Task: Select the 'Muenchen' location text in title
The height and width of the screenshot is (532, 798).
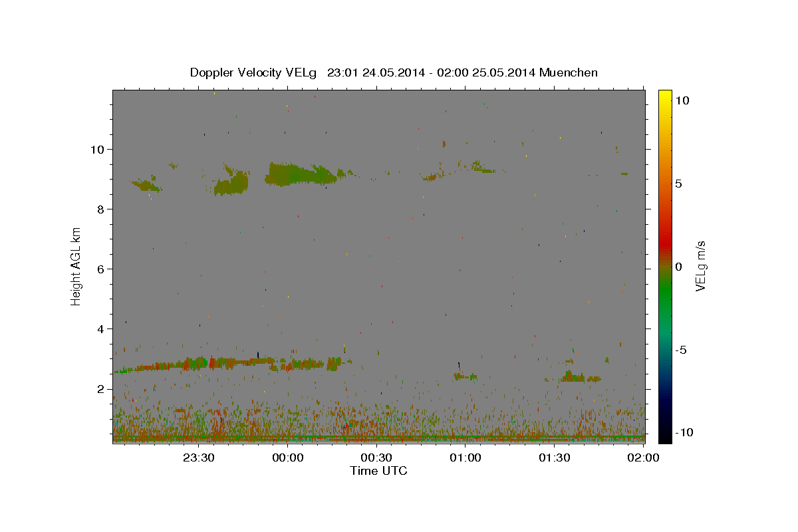Action: pos(569,72)
